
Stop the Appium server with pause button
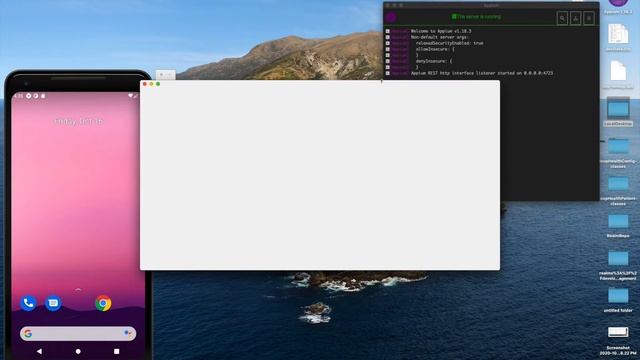(589, 18)
